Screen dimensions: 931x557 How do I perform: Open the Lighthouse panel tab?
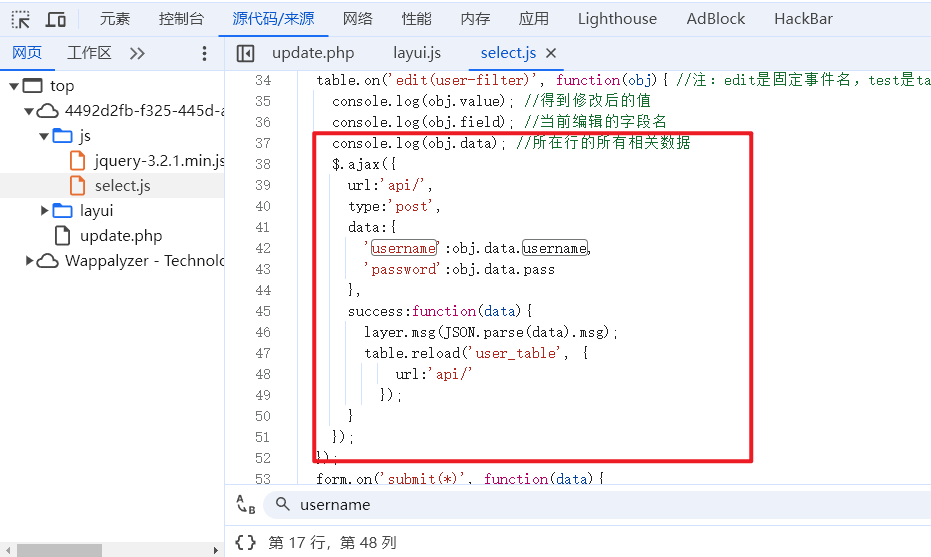(x=617, y=19)
